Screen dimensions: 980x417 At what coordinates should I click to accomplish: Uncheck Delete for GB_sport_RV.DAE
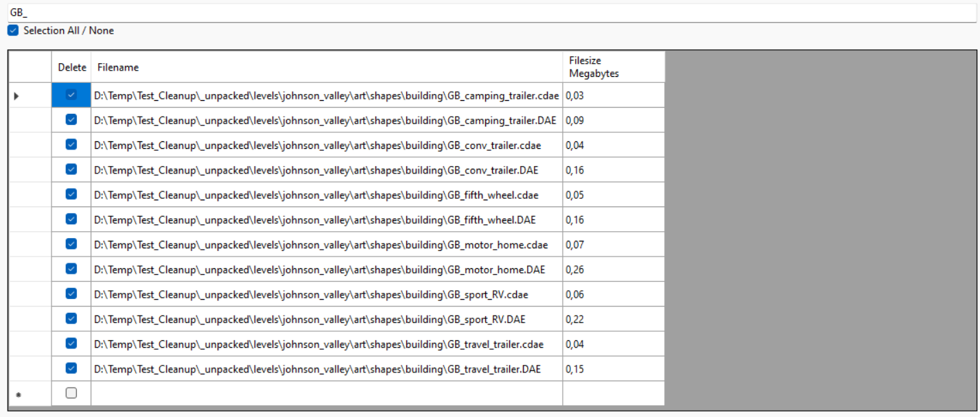[71, 318]
